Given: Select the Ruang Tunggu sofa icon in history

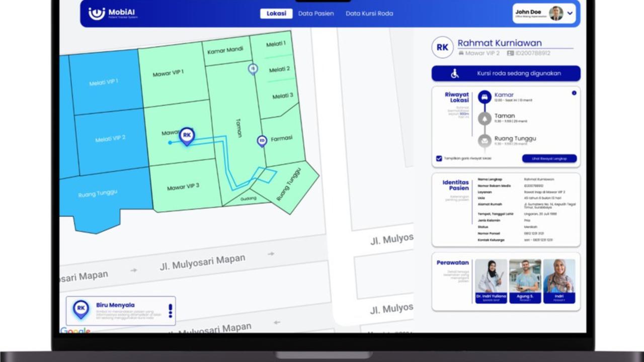Looking at the screenshot, I should tap(485, 141).
